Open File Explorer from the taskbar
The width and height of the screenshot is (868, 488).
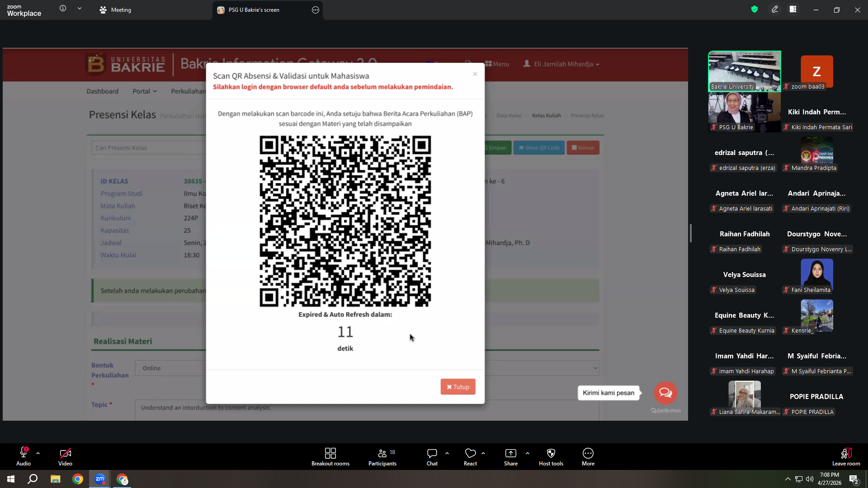tap(55, 479)
